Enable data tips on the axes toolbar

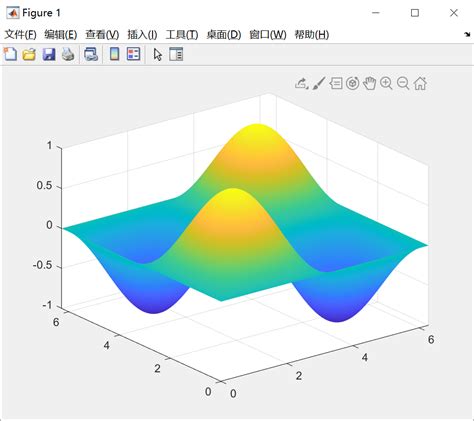[x=336, y=83]
